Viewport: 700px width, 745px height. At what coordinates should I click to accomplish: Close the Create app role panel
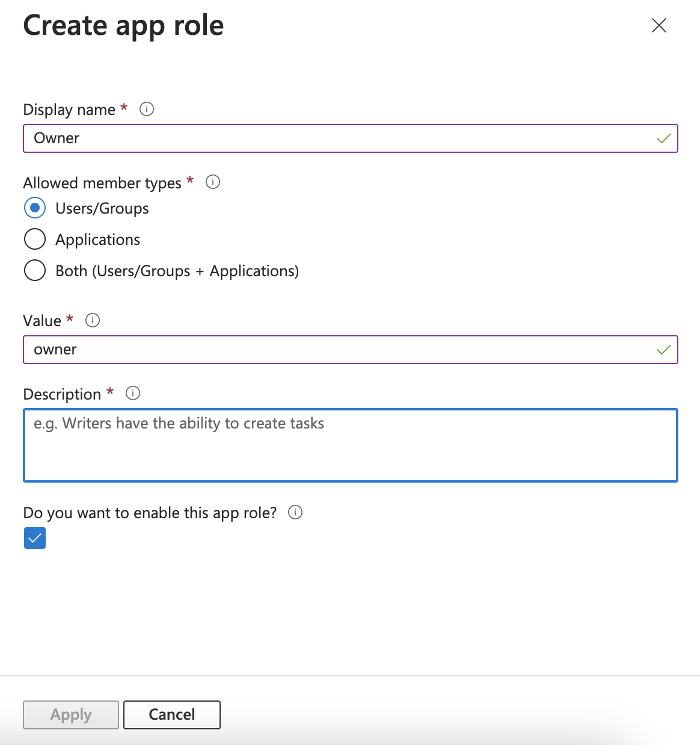point(659,25)
